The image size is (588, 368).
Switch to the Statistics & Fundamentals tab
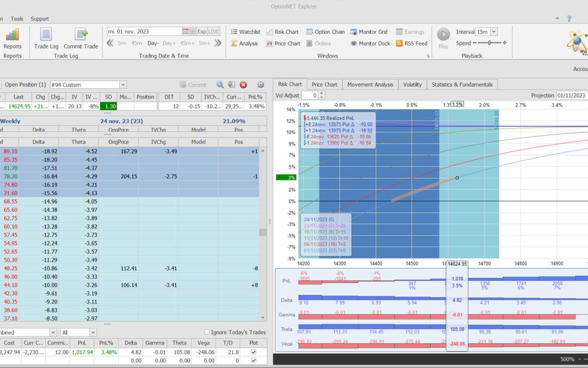[462, 85]
